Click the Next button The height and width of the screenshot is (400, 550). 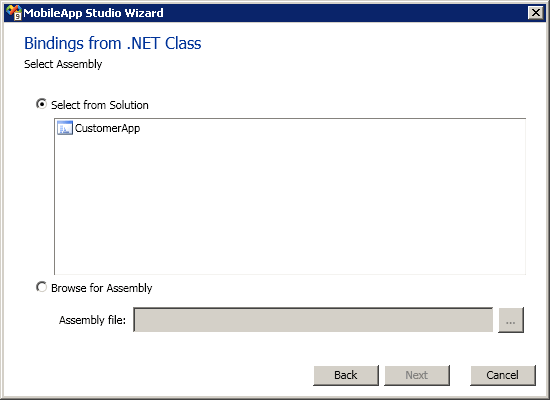tap(417, 375)
